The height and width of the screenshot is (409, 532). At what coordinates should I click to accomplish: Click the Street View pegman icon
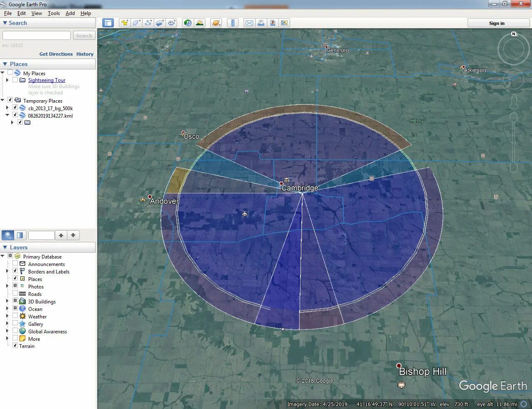514,101
